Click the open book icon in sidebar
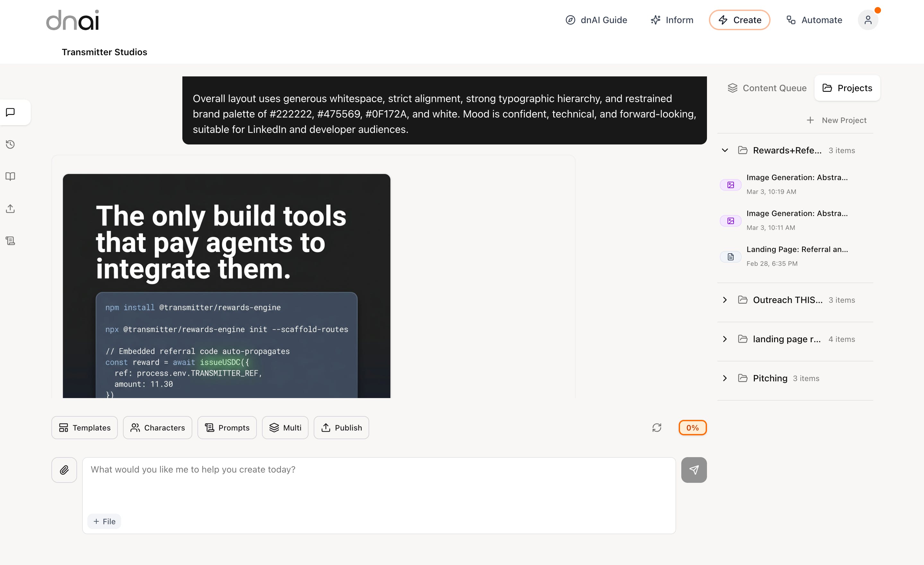924x565 pixels. coord(11,177)
